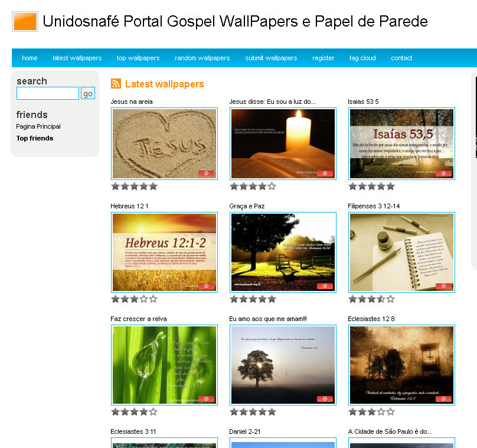The width and height of the screenshot is (477, 448).
Task: Click the orange RSS feed icon
Action: 116,84
